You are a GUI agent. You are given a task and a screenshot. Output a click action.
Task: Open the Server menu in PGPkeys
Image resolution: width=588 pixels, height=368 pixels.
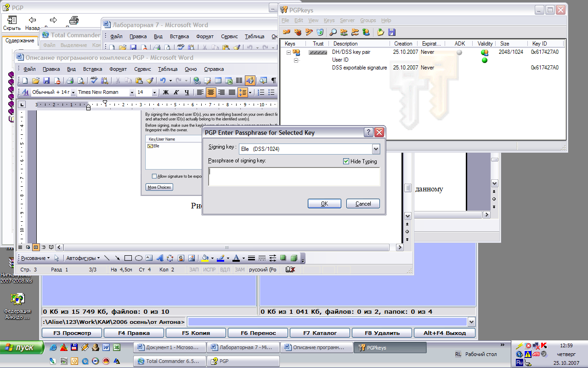(347, 20)
